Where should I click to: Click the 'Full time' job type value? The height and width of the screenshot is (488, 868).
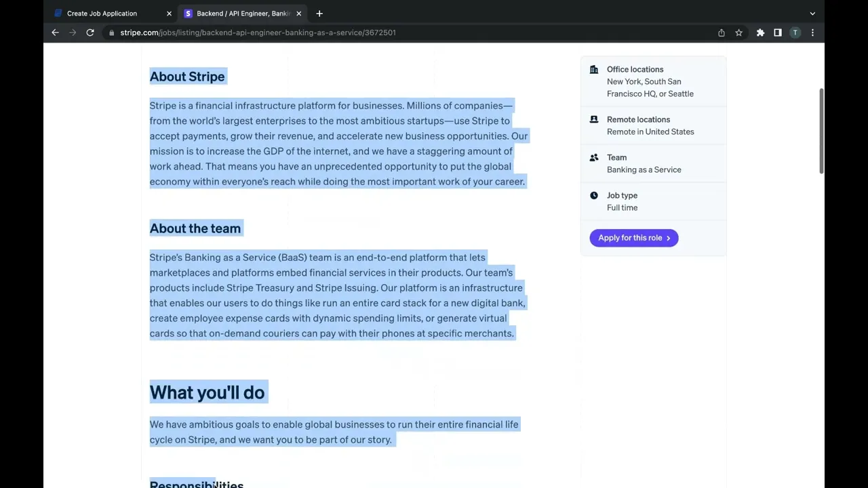coord(622,207)
